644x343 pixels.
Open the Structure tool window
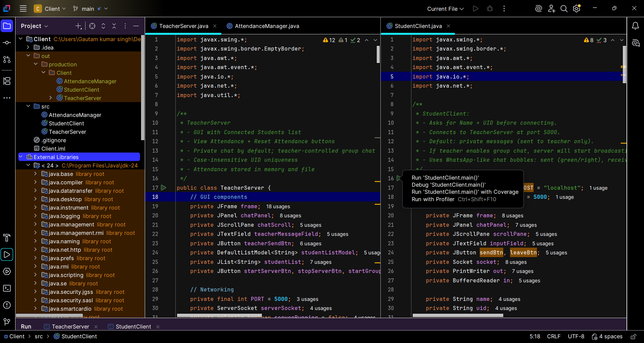point(7,81)
